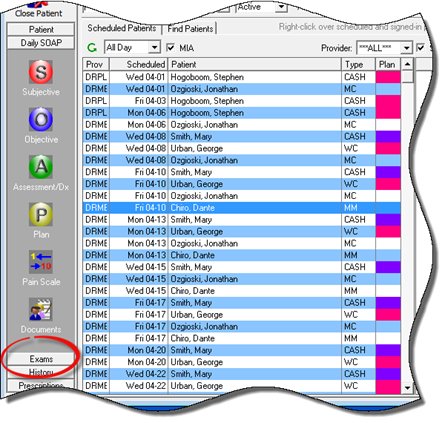445x423 pixels.
Task: Launch the Pain Scale icon
Action: point(41,262)
